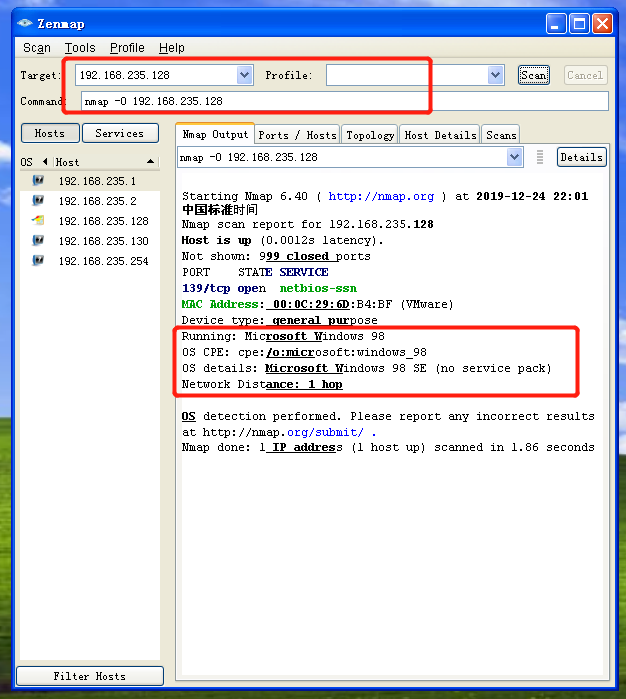The height and width of the screenshot is (699, 626).
Task: Click the Scan button
Action: [534, 75]
